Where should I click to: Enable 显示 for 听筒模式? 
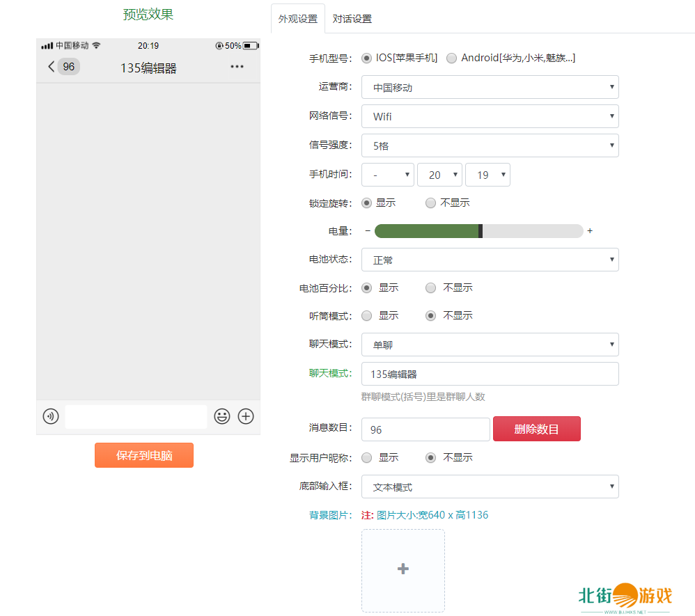tap(367, 315)
